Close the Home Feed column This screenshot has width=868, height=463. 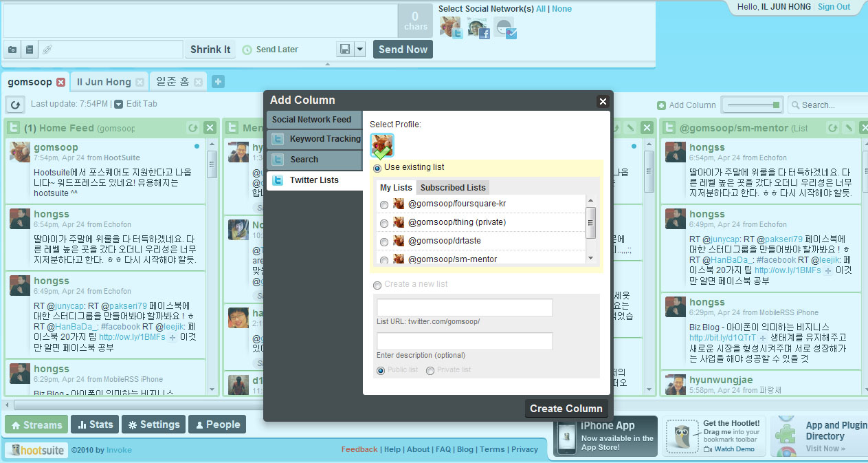tap(210, 128)
